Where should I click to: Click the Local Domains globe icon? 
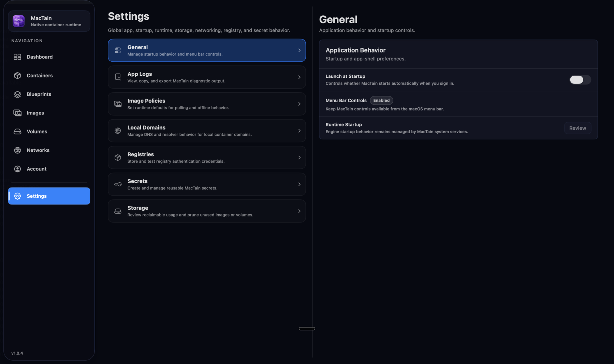click(x=118, y=131)
